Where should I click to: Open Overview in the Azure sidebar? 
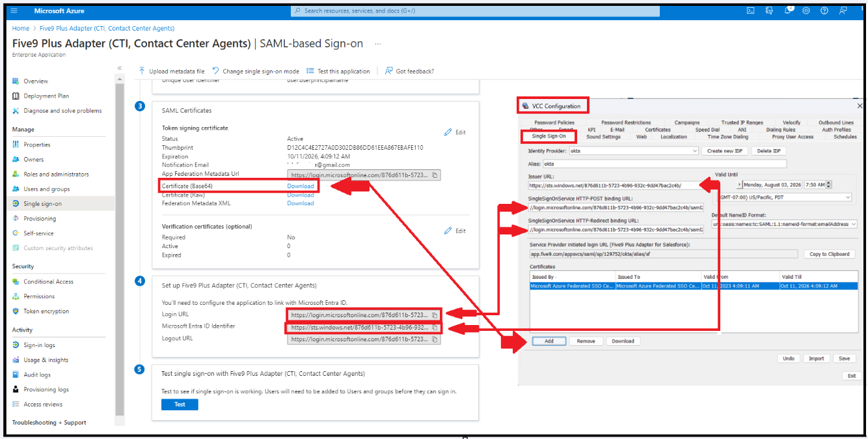[x=36, y=81]
